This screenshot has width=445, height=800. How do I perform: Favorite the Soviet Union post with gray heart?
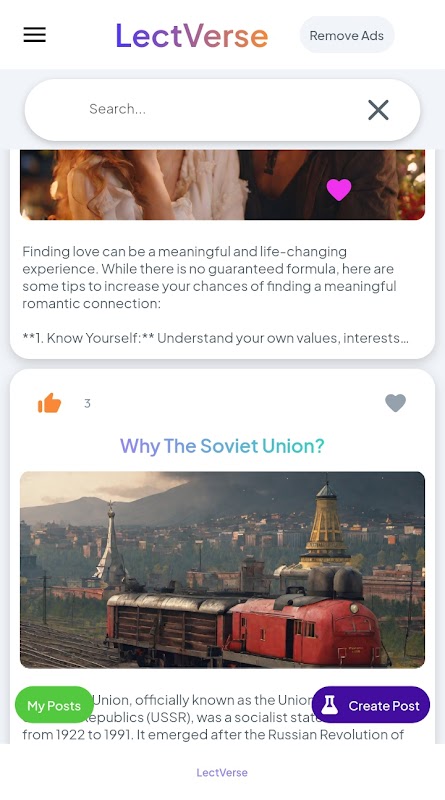pyautogui.click(x=395, y=403)
